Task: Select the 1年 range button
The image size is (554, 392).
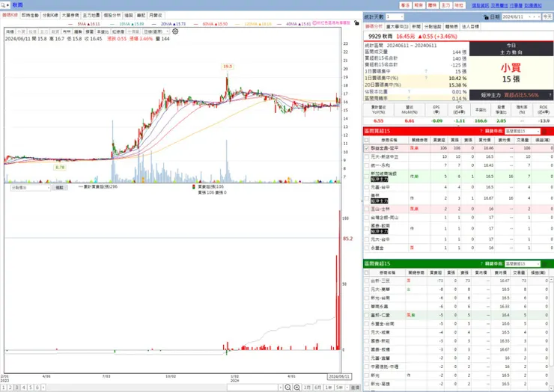Action: [328, 388]
